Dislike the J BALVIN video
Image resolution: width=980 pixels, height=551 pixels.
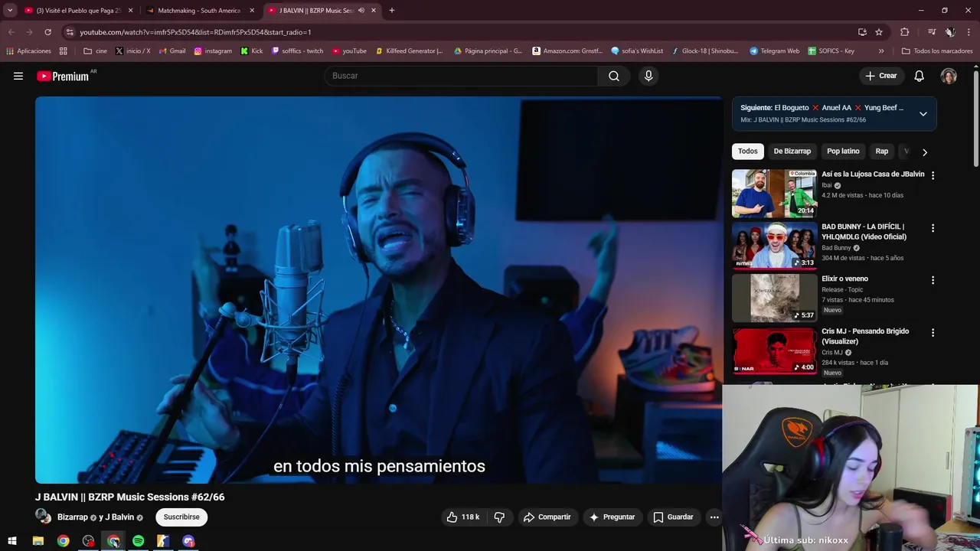[x=499, y=517]
